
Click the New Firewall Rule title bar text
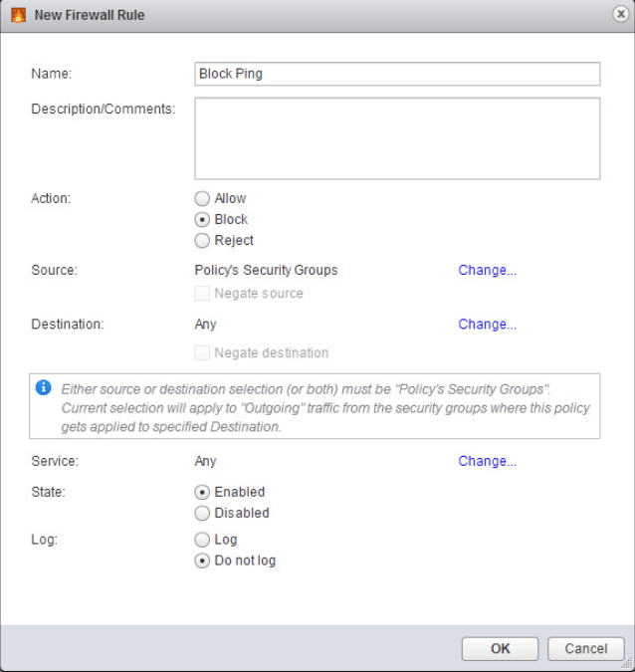point(90,15)
